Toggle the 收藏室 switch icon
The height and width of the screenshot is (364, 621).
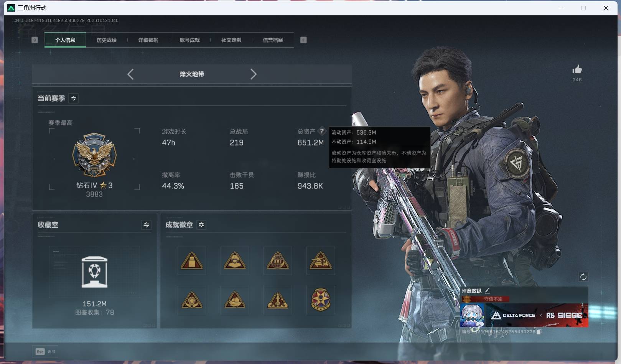(146, 225)
